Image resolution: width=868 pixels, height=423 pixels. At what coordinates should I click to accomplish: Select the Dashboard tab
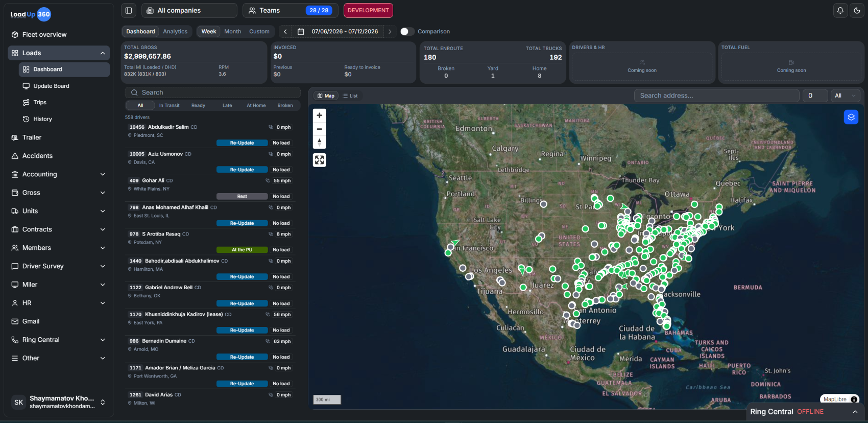tap(140, 32)
